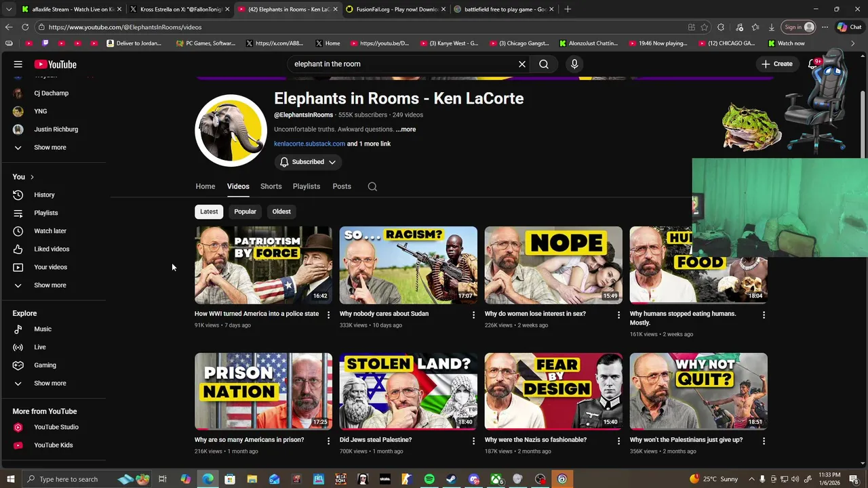Open the browser three-dot menu
The image size is (868, 488).
[825, 27]
